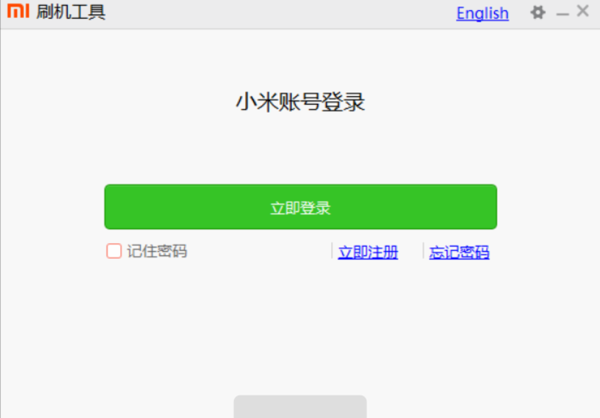This screenshot has width=600, height=418.
Task: Click the space between 记住密码 and 立即注册
Action: (x=259, y=251)
